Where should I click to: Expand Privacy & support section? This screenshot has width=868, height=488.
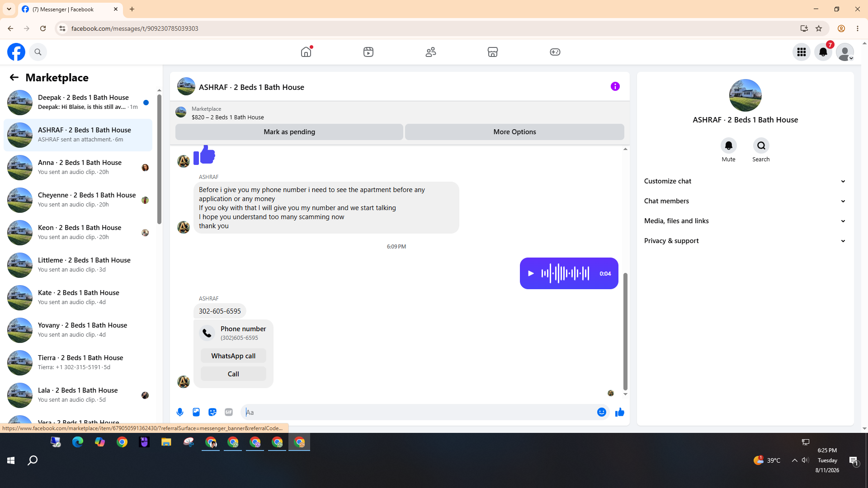(745, 241)
